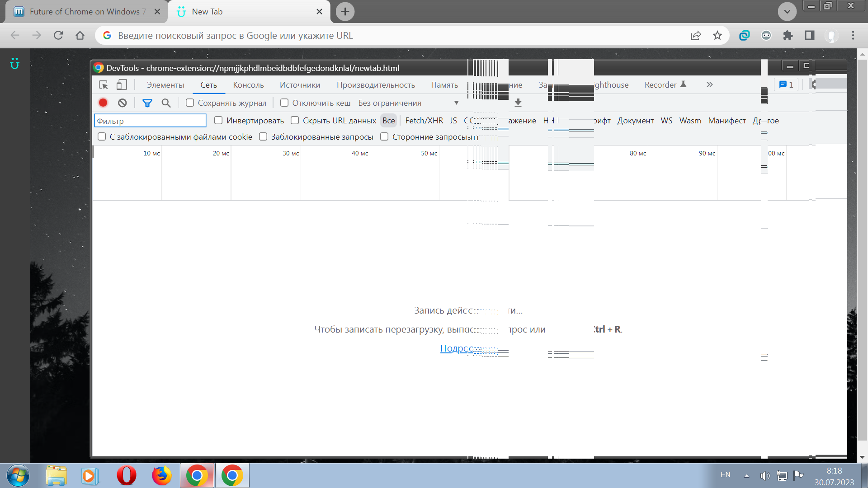Open the Chrome profile avatar

831,35
